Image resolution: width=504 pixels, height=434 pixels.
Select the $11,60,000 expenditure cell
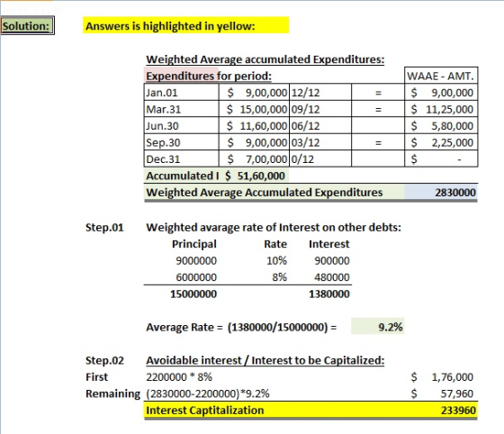[254, 126]
